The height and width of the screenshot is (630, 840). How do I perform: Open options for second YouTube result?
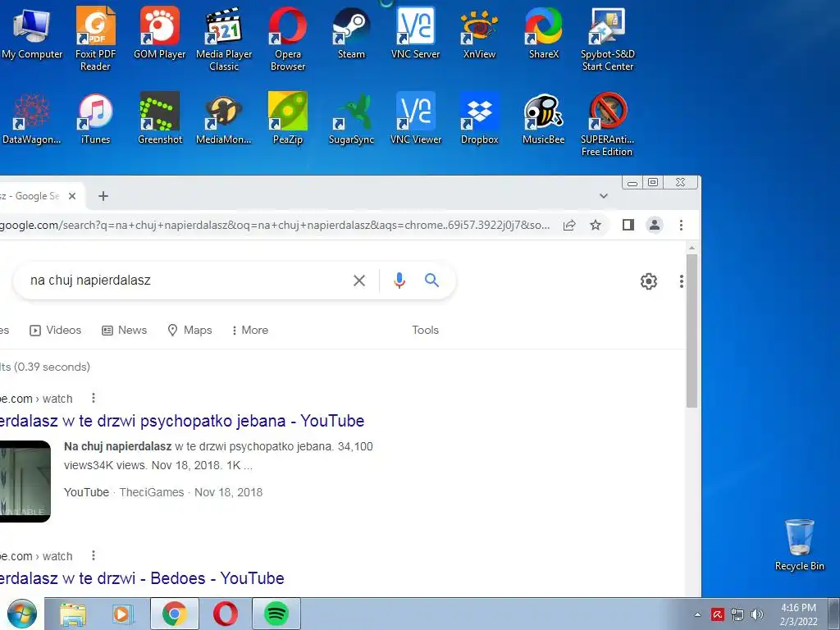tap(94, 555)
